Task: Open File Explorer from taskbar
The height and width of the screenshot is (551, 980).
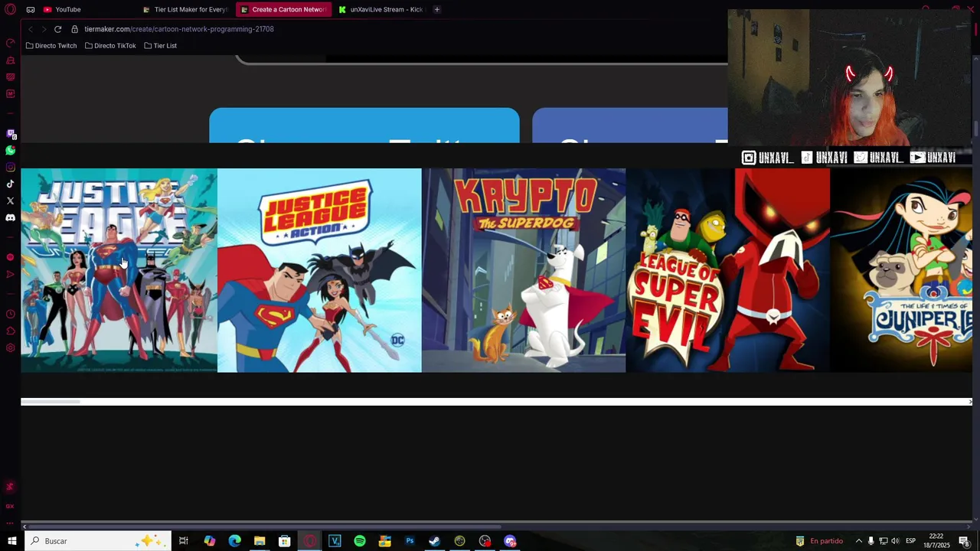Action: (x=260, y=541)
